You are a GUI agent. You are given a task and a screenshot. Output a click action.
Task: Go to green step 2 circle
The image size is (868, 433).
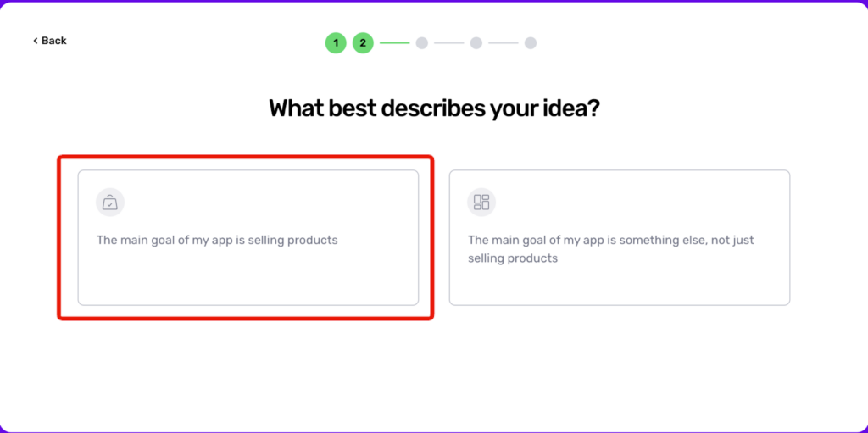[363, 43]
